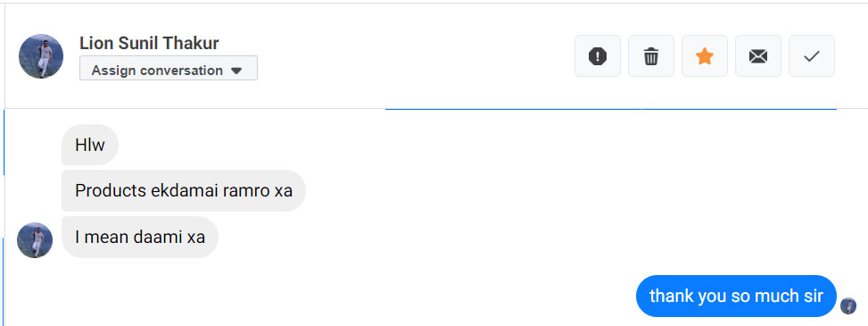Select the blue "thank you so much sir" reply
The width and height of the screenshot is (868, 326).
click(736, 296)
